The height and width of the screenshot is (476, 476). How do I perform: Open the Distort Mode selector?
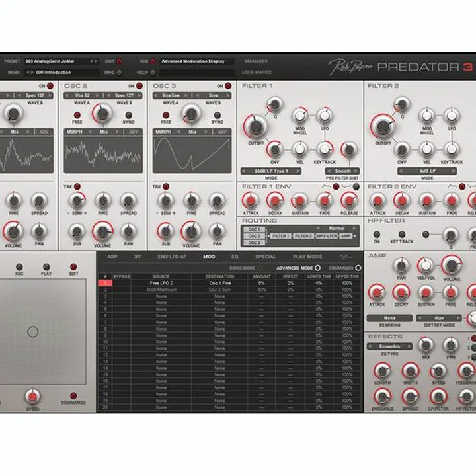click(x=439, y=318)
